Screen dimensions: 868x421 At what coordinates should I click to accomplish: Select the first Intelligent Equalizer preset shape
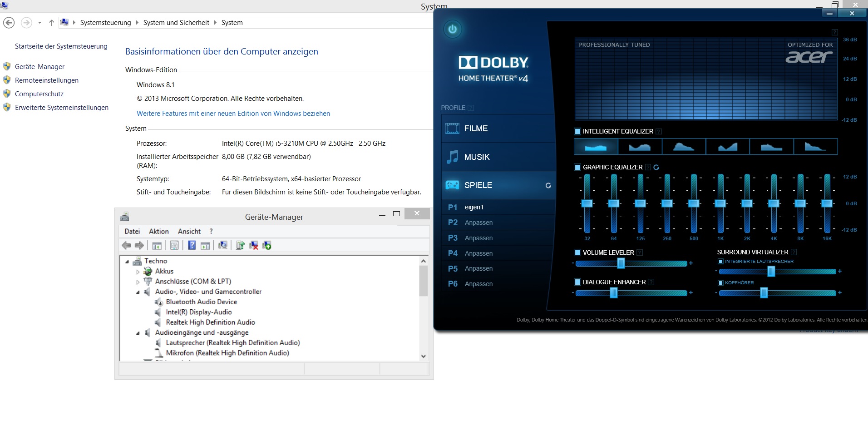pos(596,147)
